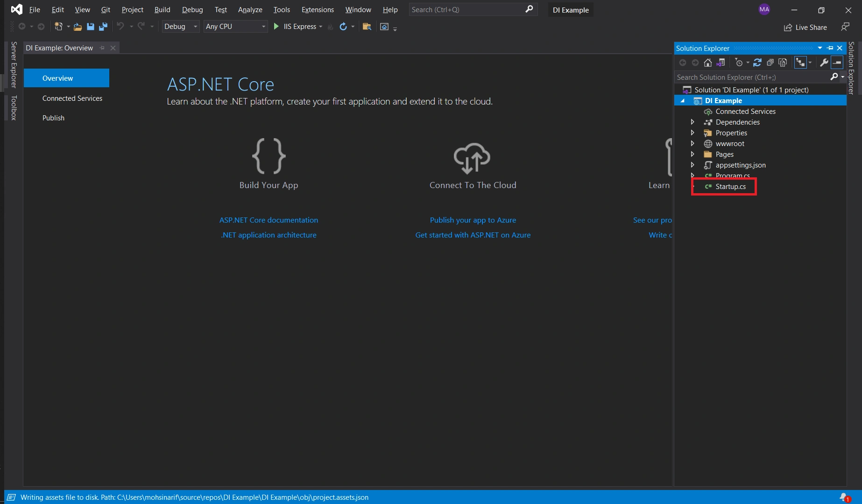Open the Properties wrench icon

pyautogui.click(x=824, y=63)
